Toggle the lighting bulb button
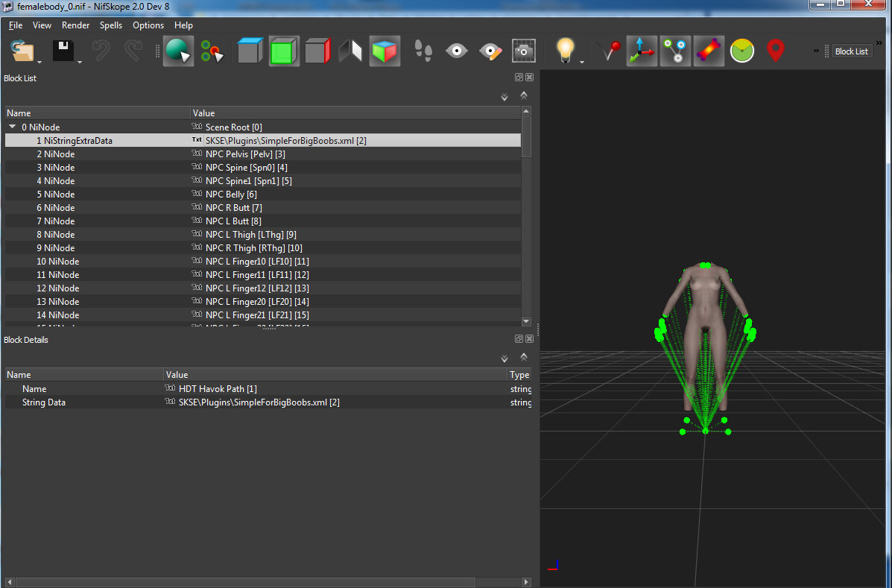The image size is (892, 588). 566,51
